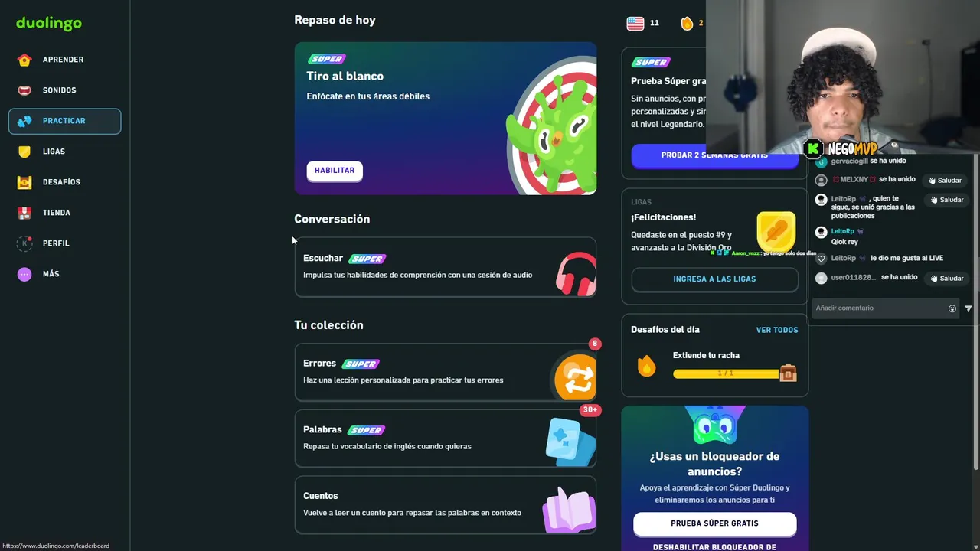Open Sonidos mouth icon in sidebar

[24, 90]
